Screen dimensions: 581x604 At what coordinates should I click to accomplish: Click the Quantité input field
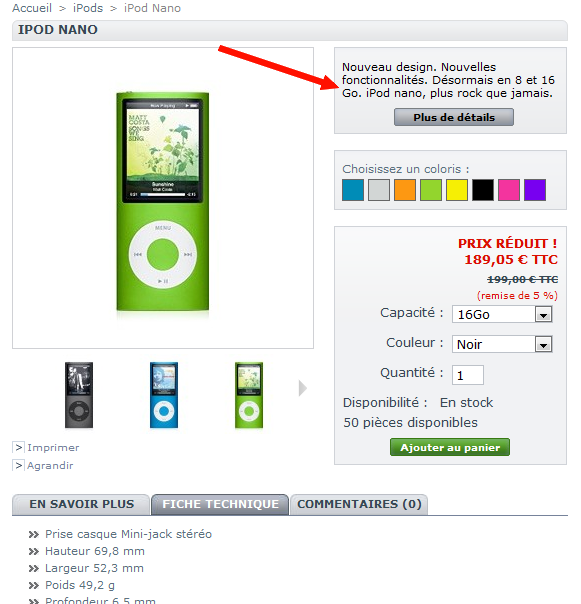[x=468, y=375]
